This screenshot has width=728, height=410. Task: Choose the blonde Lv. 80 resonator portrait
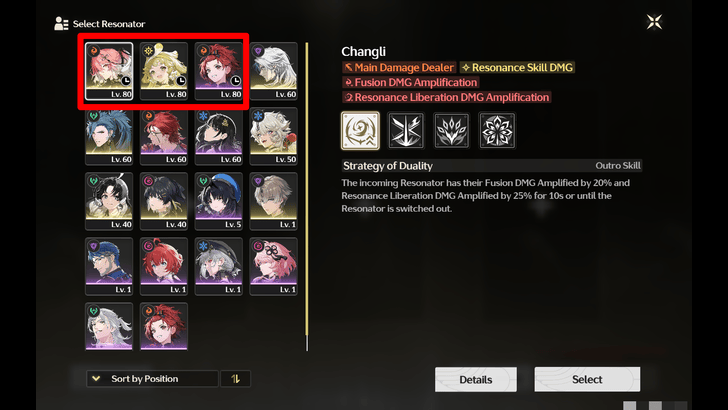pyautogui.click(x=164, y=71)
